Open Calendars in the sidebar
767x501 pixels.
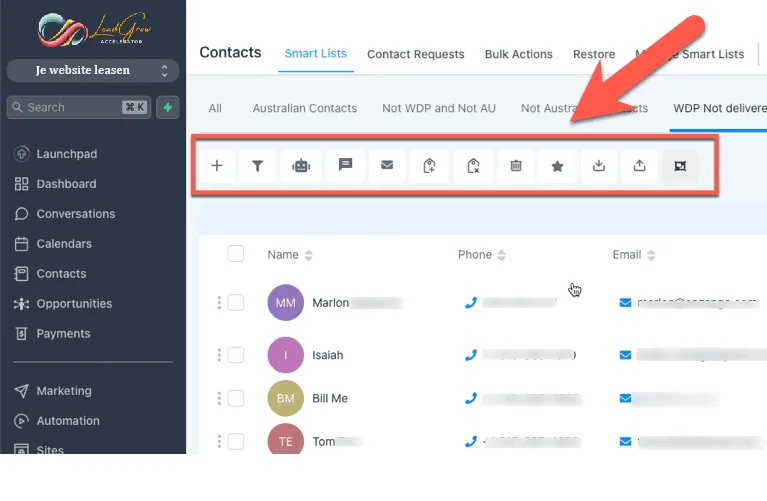(53, 244)
